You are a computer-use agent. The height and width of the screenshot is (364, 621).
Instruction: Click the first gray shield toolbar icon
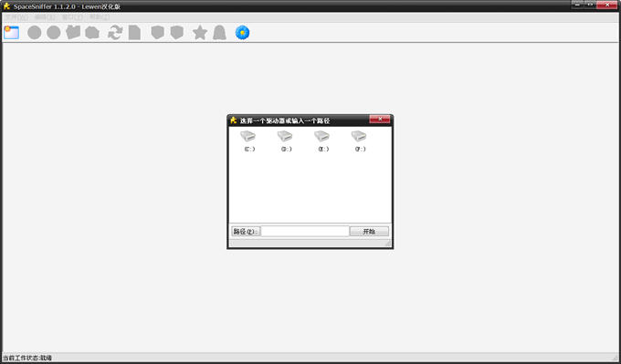[x=158, y=33]
